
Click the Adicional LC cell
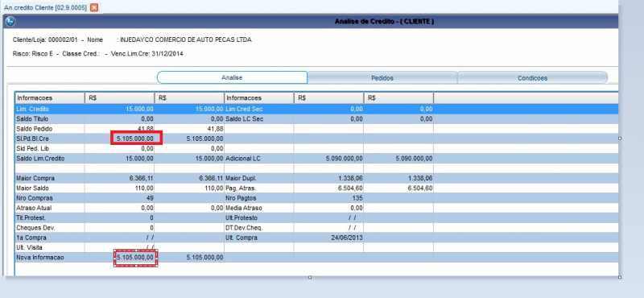(x=258, y=158)
